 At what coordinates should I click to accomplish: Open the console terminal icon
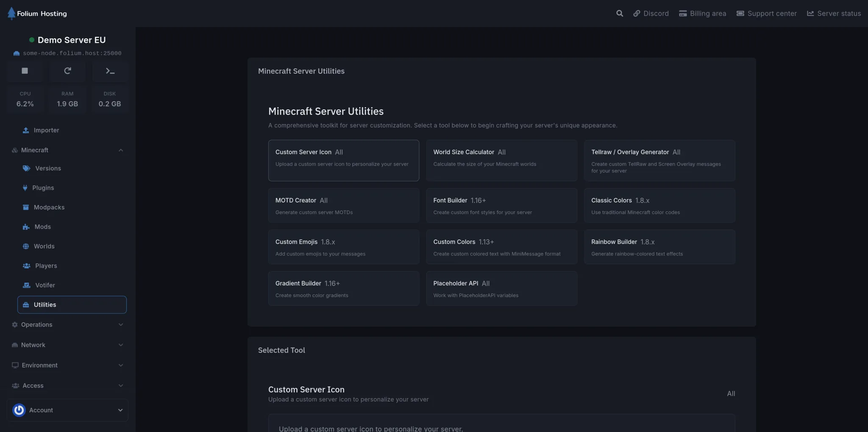110,71
